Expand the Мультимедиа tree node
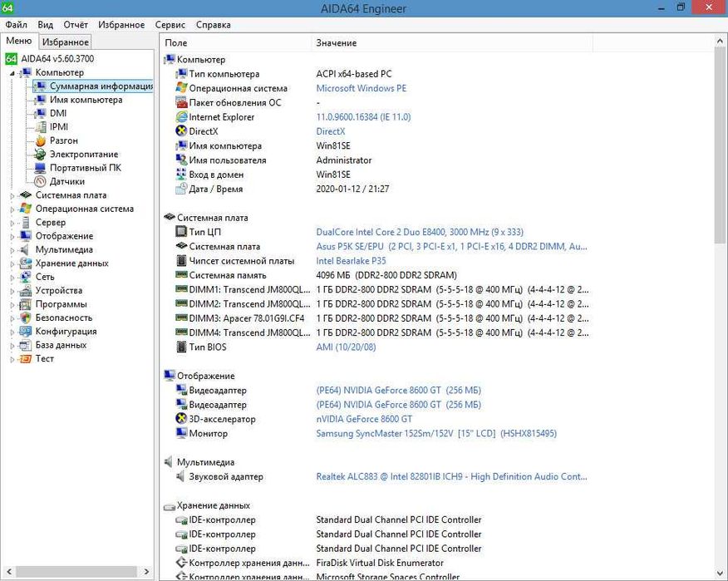The width and height of the screenshot is (728, 581). (x=12, y=250)
